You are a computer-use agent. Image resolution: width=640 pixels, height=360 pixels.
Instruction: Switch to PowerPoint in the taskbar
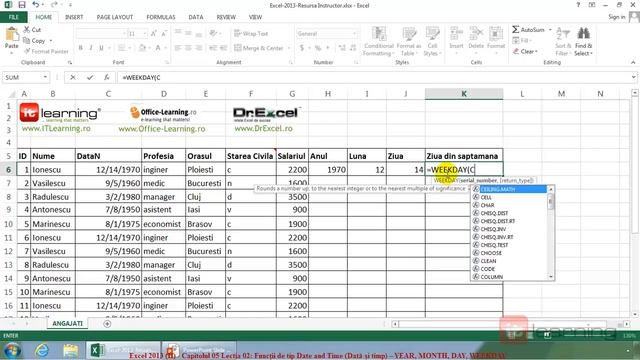(198, 350)
